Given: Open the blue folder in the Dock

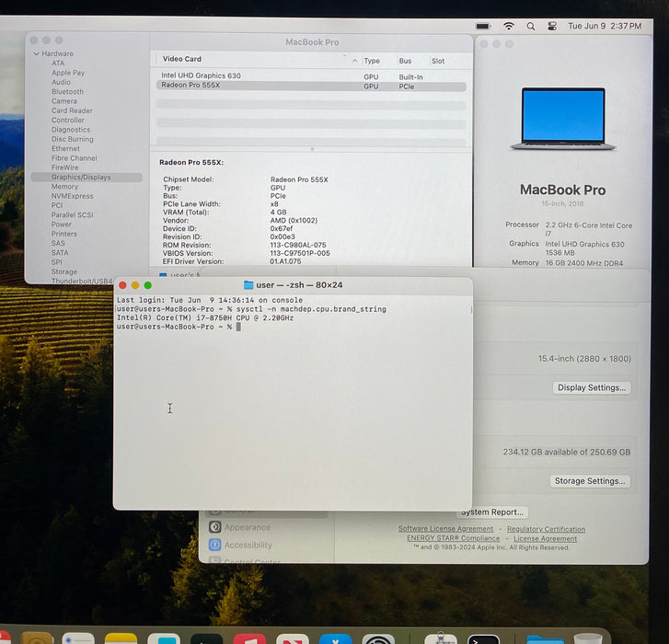Looking at the screenshot, I should 545,638.
